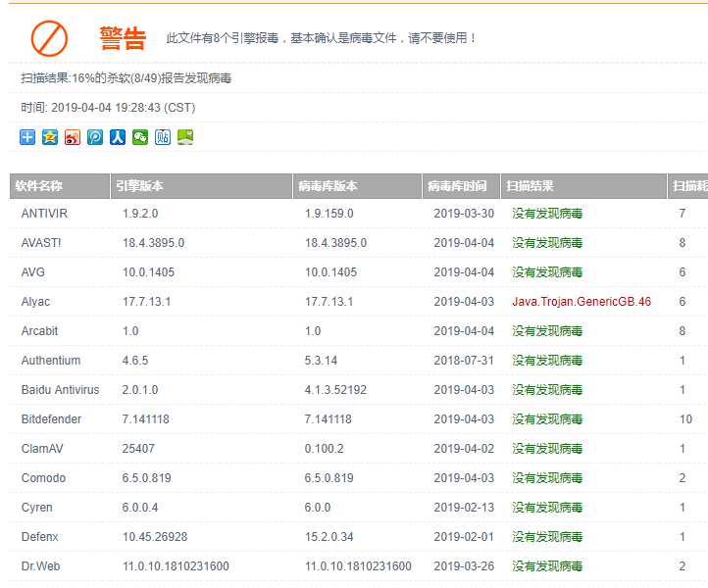Select Arcabit software name cell
Viewport: 708px width, 588px height.
pyautogui.click(x=39, y=331)
